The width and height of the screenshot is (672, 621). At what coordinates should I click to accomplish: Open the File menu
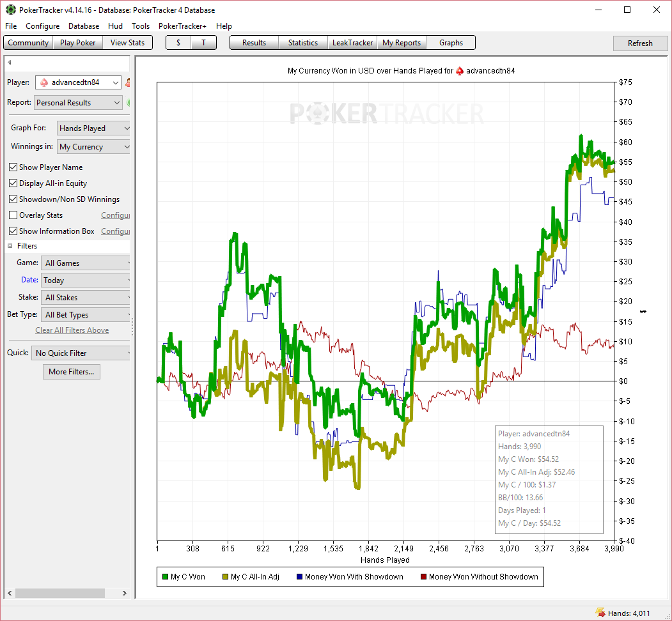click(11, 26)
